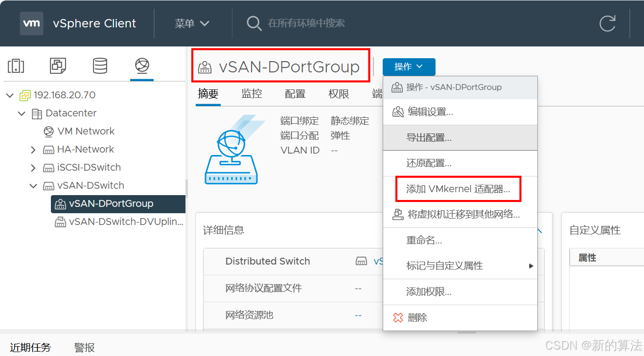Image resolution: width=644 pixels, height=356 pixels.
Task: Click the 自定义属性 panel title
Action: [x=595, y=230]
